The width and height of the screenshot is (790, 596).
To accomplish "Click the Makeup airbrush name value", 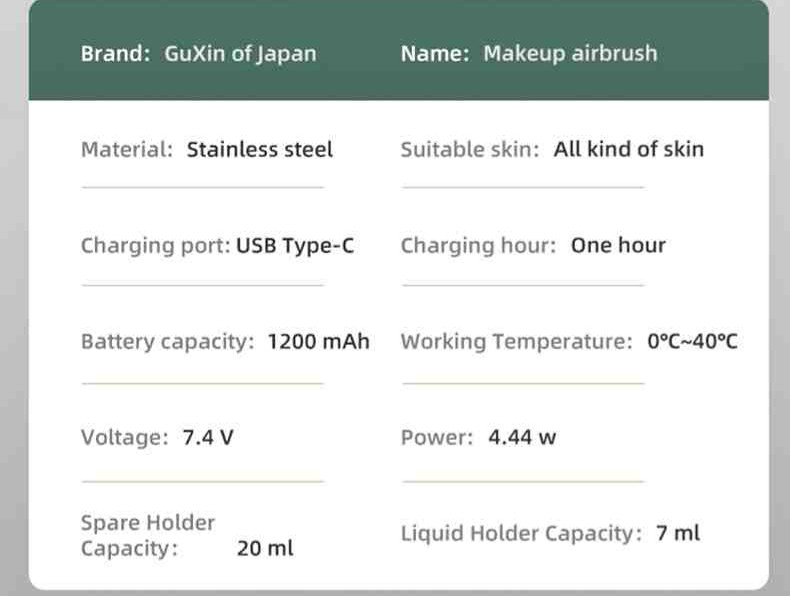I will pyautogui.click(x=570, y=54).
